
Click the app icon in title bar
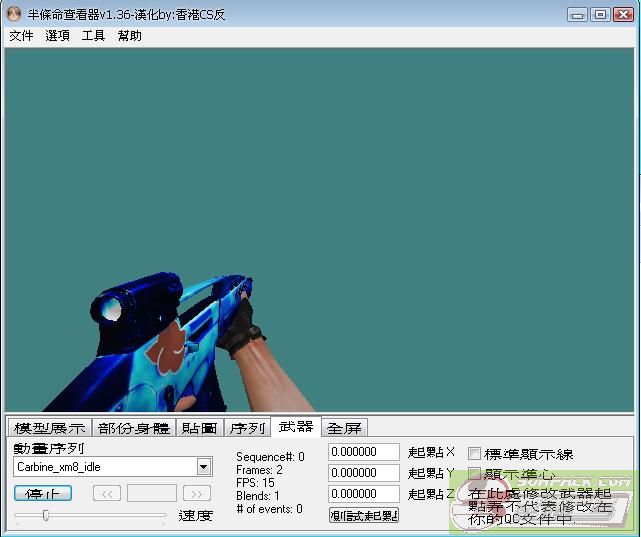pos(14,14)
